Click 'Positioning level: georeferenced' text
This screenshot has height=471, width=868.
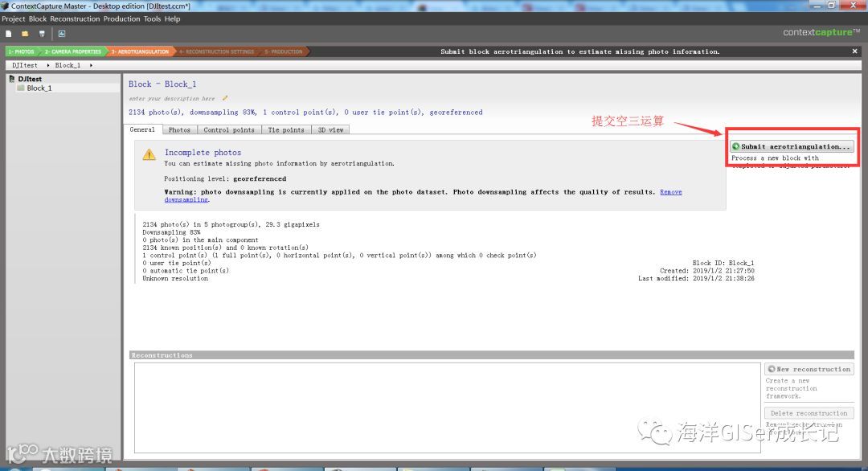225,178
